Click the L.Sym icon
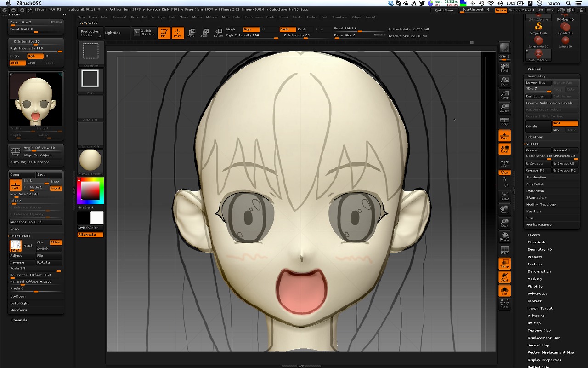 click(x=504, y=163)
